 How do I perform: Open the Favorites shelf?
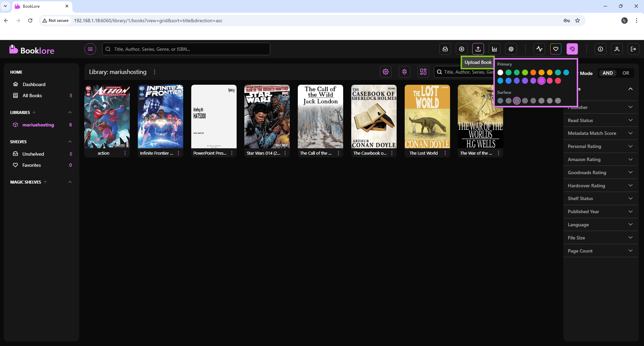coord(32,165)
